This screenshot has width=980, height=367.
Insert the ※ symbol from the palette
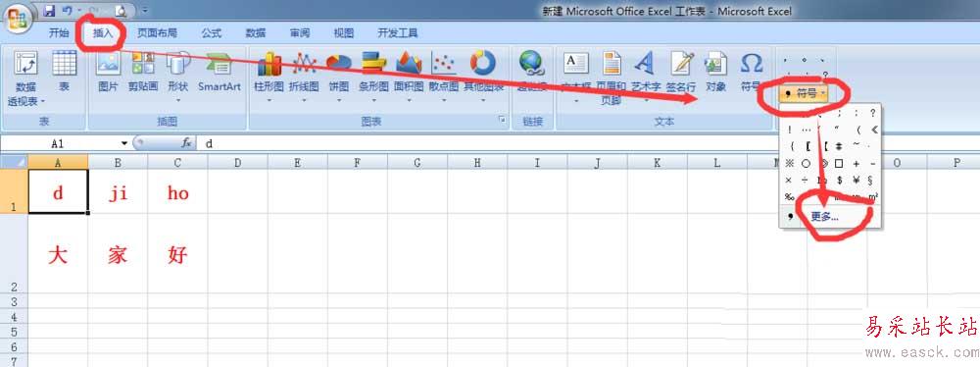[789, 164]
